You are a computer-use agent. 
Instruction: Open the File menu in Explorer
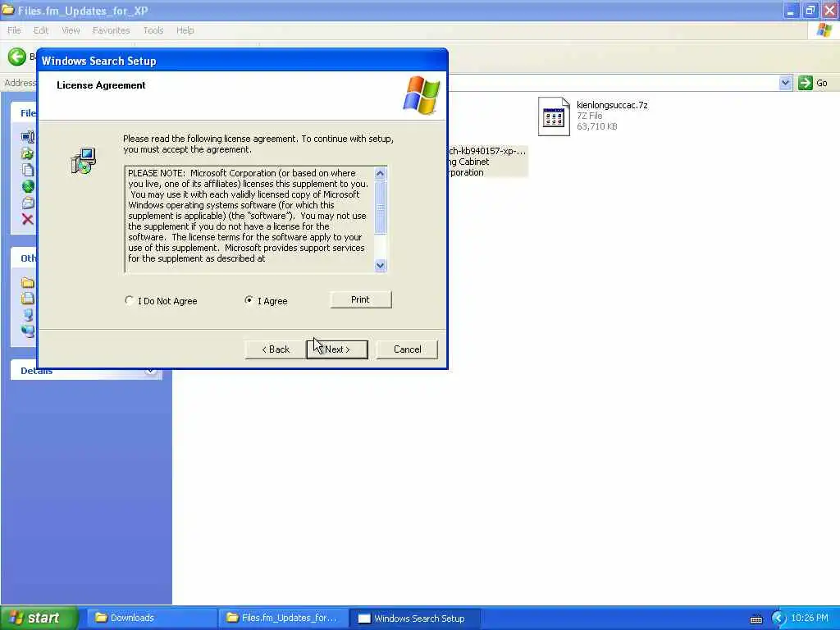(x=14, y=30)
